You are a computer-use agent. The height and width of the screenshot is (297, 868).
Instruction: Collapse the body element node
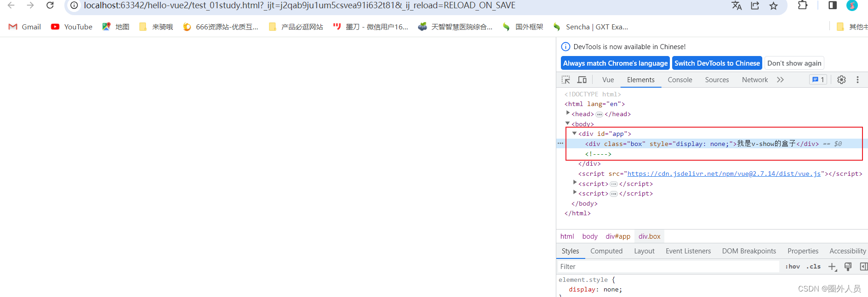pos(568,123)
